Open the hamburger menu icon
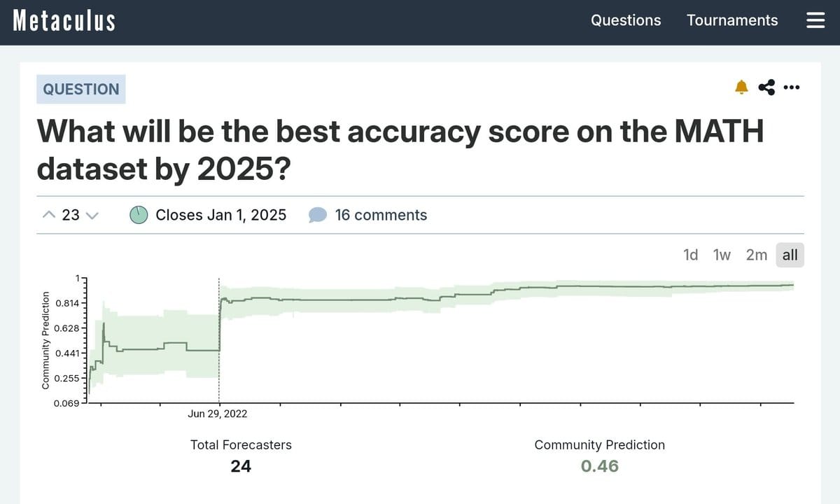 (x=815, y=21)
